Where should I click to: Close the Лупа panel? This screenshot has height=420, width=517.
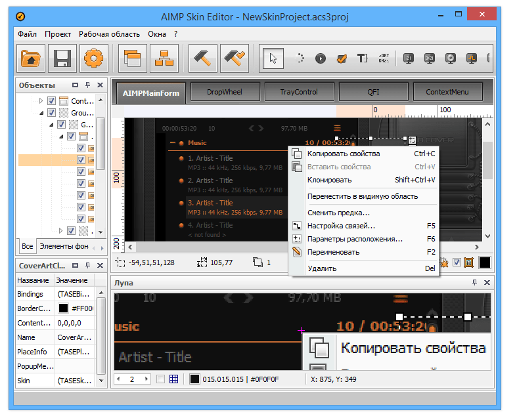tap(487, 282)
